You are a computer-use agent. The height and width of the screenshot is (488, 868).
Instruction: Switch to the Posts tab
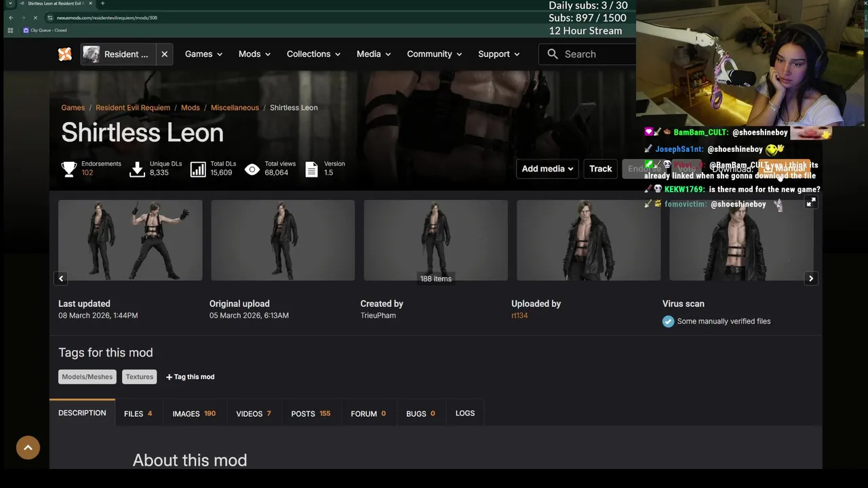[x=311, y=413]
